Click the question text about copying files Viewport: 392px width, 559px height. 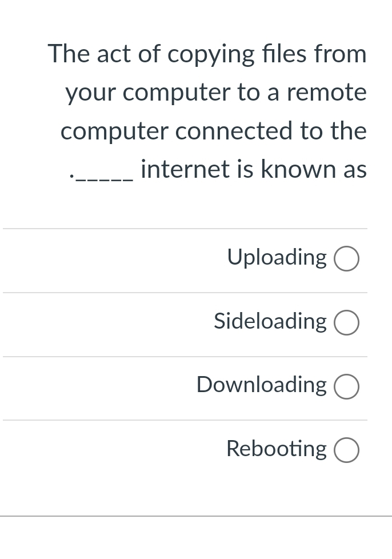tap(207, 111)
